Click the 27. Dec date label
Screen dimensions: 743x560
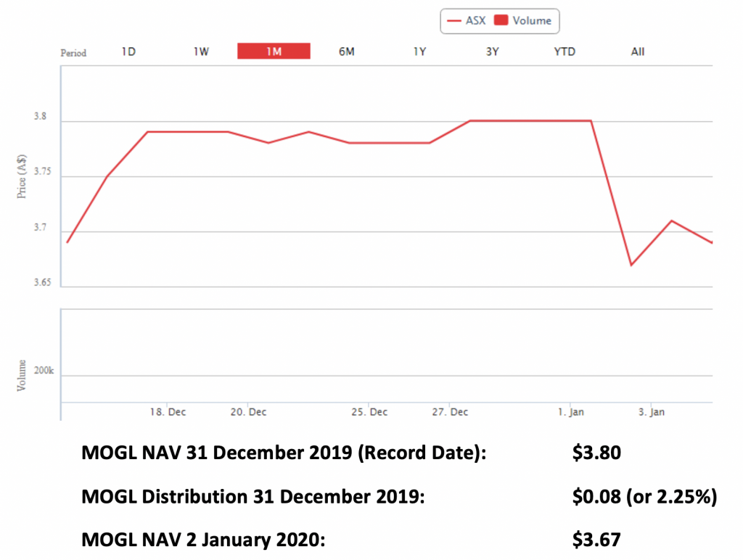tap(450, 412)
